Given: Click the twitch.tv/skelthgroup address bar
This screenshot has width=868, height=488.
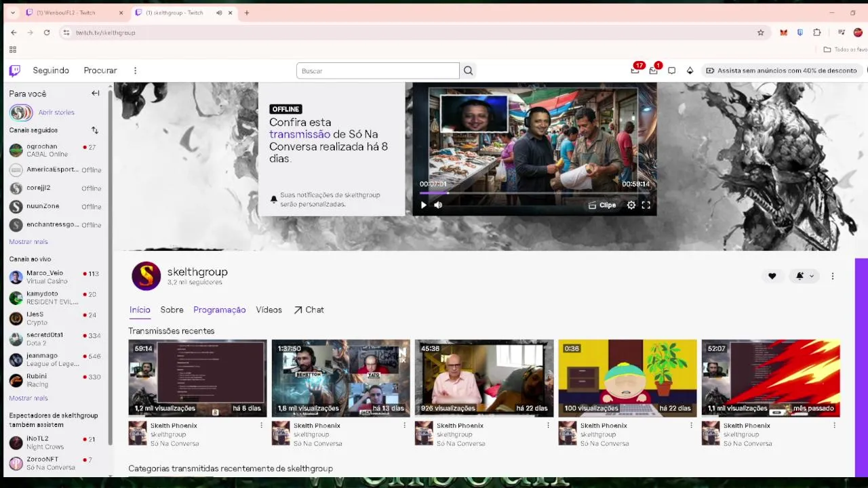Looking at the screenshot, I should coord(414,33).
